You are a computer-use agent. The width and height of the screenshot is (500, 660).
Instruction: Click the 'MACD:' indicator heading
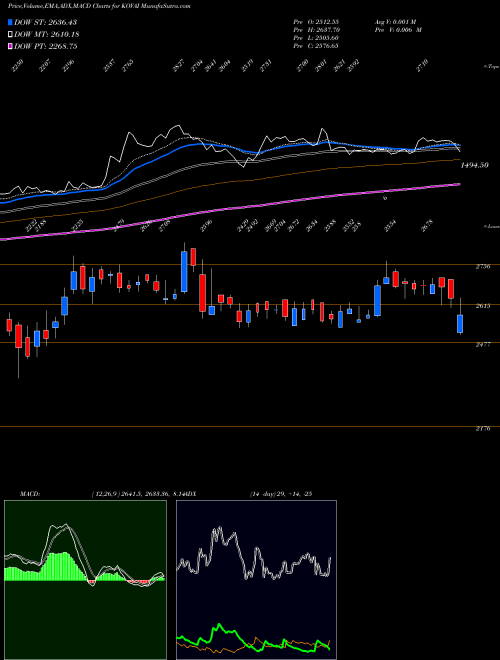(29, 494)
